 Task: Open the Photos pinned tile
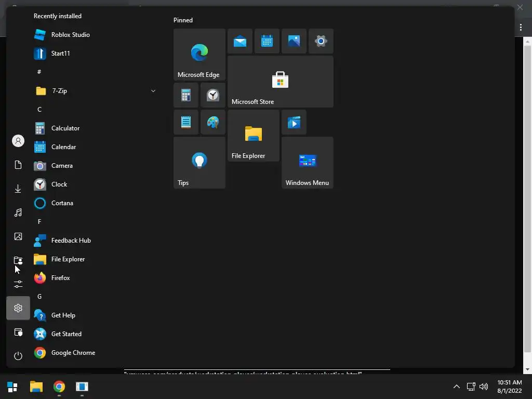294,41
